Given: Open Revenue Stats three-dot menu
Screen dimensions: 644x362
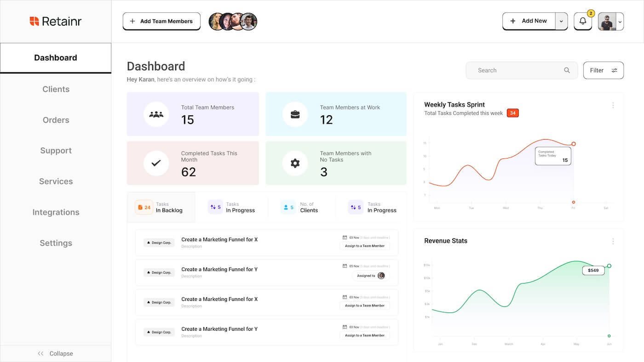Looking at the screenshot, I should pyautogui.click(x=613, y=241).
